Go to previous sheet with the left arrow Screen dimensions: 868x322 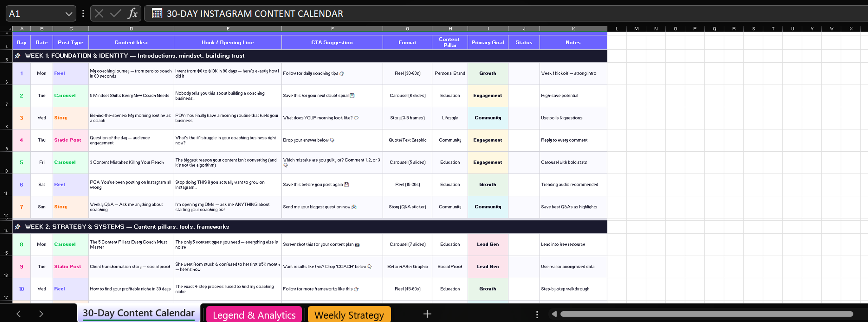pyautogui.click(x=19, y=314)
